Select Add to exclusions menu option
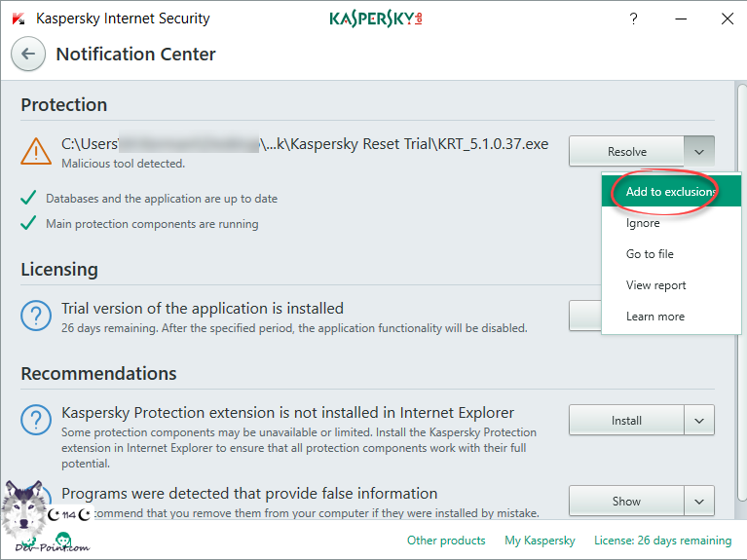The width and height of the screenshot is (747, 560). [670, 192]
